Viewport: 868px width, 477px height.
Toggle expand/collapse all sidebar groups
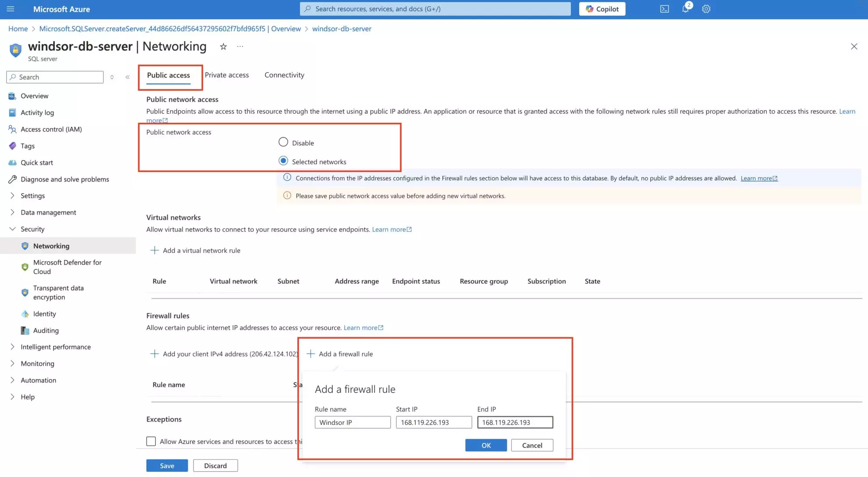click(112, 77)
